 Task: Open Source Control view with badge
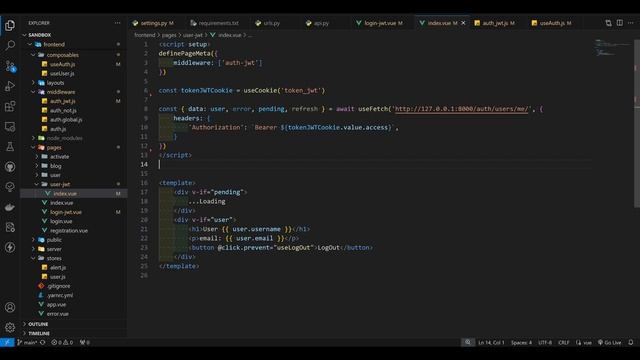pyautogui.click(x=10, y=66)
